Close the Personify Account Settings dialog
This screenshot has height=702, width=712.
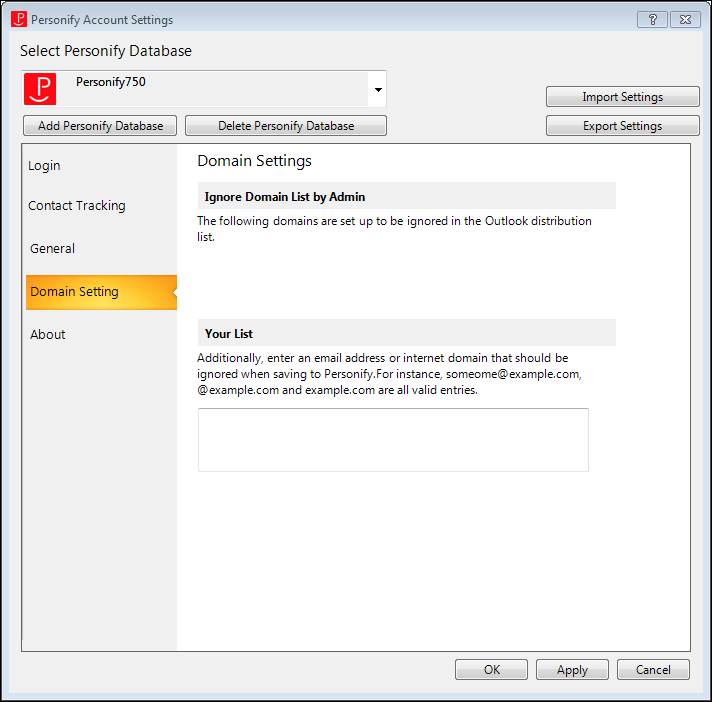point(685,20)
